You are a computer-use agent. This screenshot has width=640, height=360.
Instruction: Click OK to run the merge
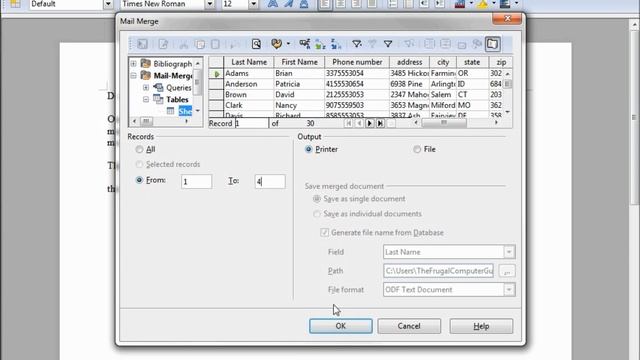341,326
